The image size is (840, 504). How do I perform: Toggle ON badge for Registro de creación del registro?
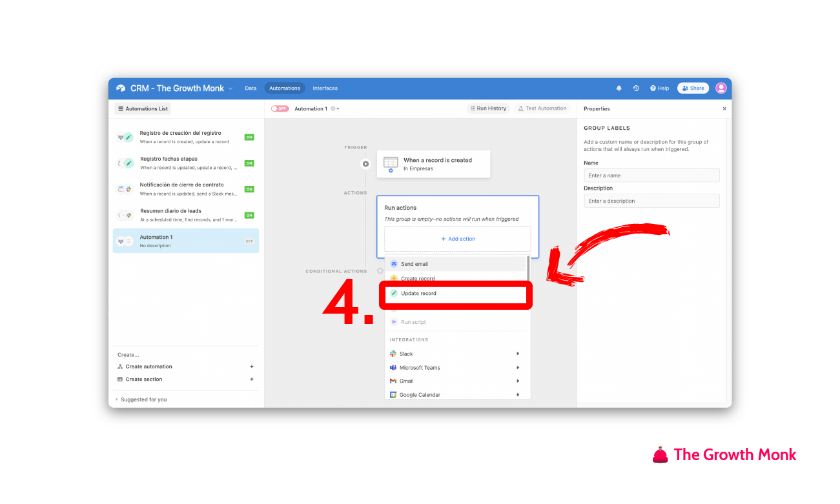pyautogui.click(x=249, y=137)
